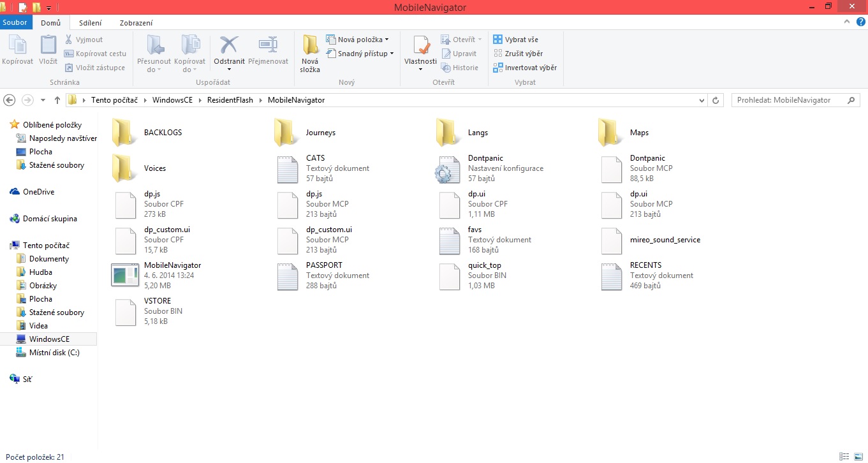Switch to the Sdílení ribbon tab
Image resolution: width=868 pixels, height=463 pixels.
pyautogui.click(x=90, y=23)
